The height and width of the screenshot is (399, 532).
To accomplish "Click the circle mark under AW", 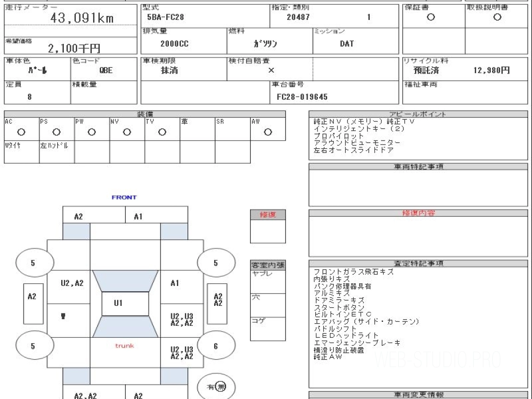I will click(268, 132).
